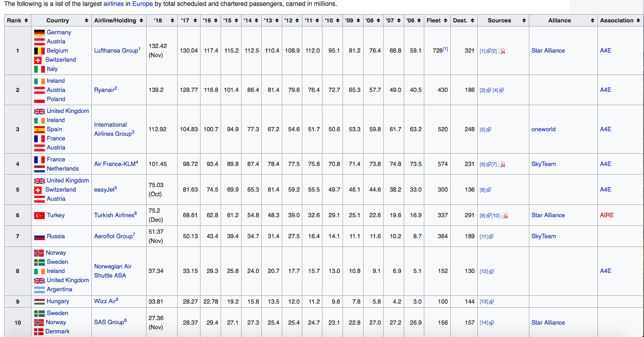Open footnote [1] beside fleet 728

tap(445, 49)
